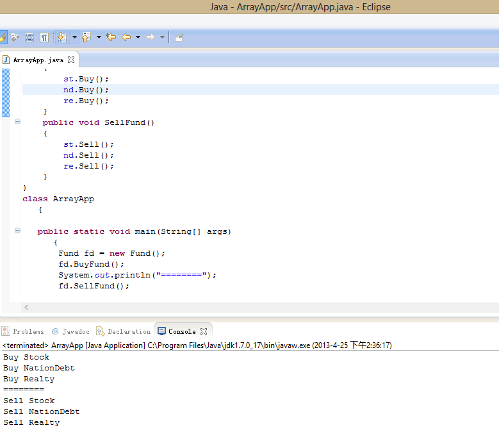
Task: Click fd.BuyFund(); code line
Action: 91,264
